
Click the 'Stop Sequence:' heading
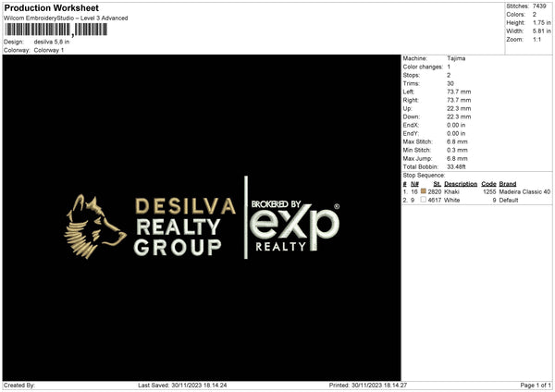point(424,176)
